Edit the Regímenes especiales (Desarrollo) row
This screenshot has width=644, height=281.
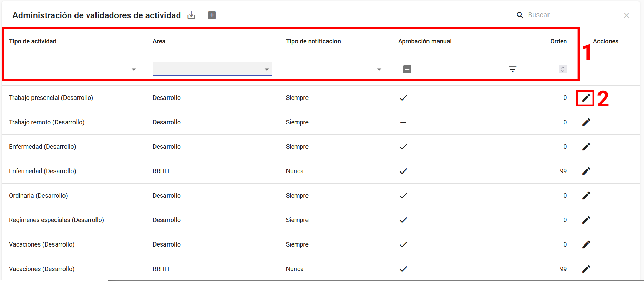tap(586, 220)
